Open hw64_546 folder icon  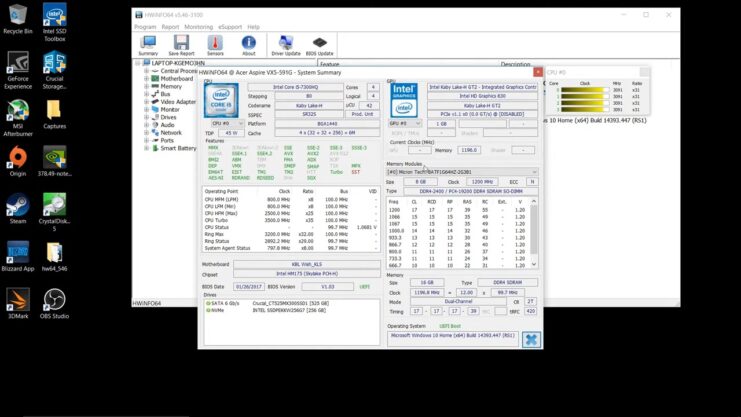pyautogui.click(x=54, y=256)
